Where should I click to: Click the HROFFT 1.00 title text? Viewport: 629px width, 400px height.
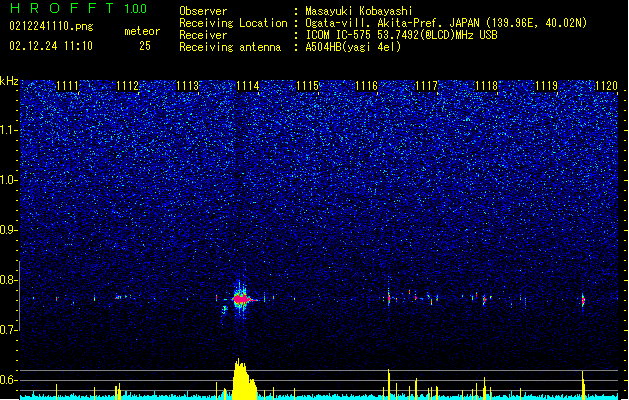79,8
